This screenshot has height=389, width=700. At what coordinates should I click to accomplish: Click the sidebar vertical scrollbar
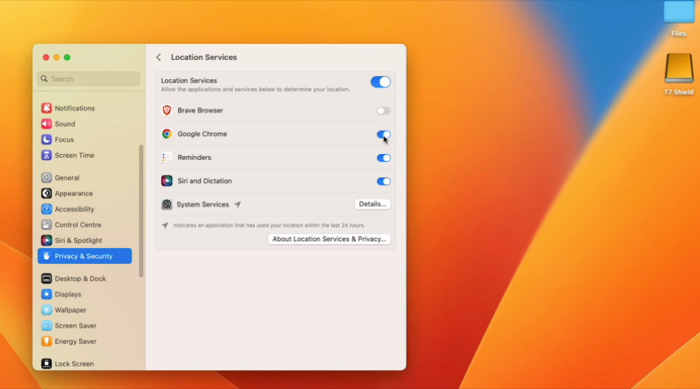click(141, 211)
